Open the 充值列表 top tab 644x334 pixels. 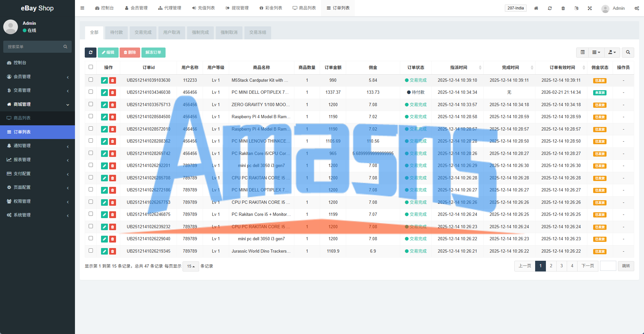(203, 8)
